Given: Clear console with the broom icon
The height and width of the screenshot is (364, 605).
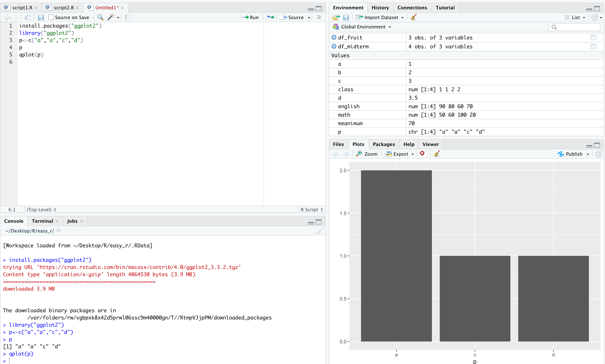Looking at the screenshot, I should (x=319, y=231).
